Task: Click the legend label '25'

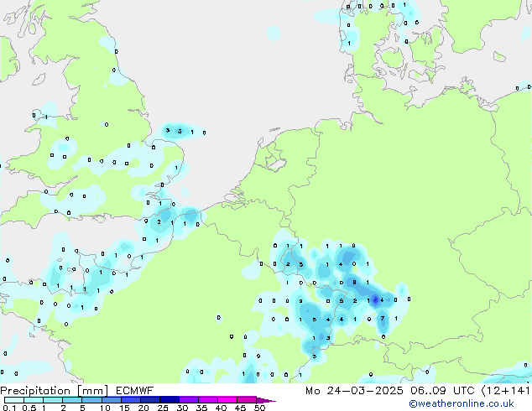Action: tap(163, 408)
